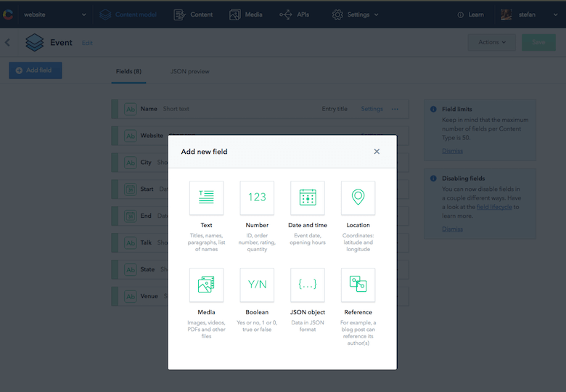Select the Text field type icon
566x392 pixels.
206,198
